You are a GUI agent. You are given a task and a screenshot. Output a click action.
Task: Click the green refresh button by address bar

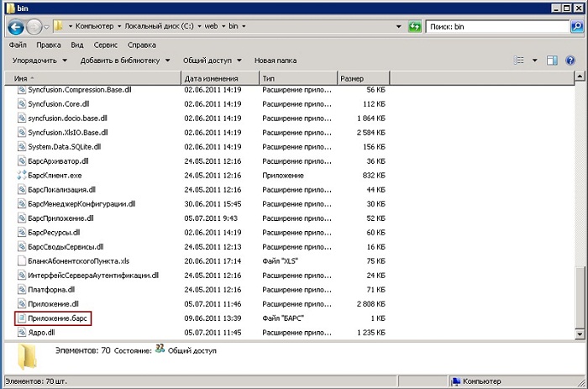414,27
